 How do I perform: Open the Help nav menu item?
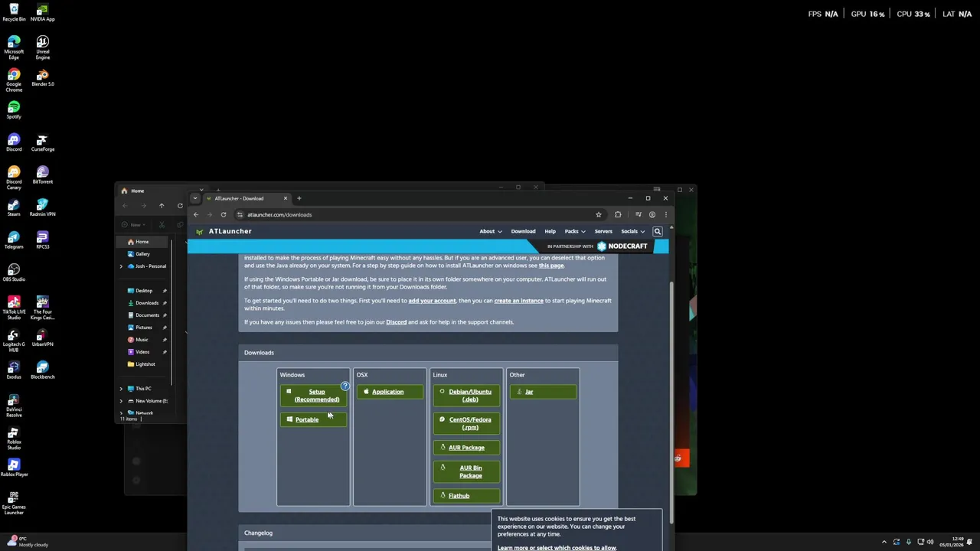550,231
